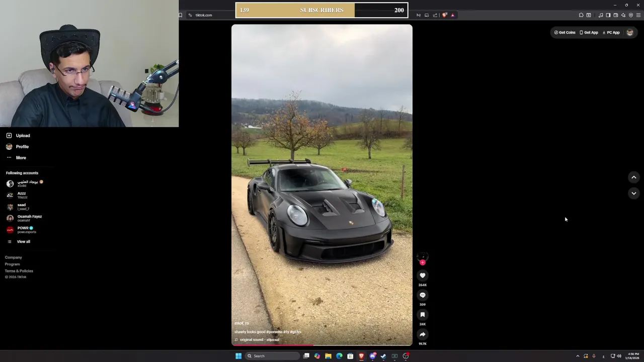Viewport: 644px width, 362px height.
Task: Open the Brave Shields lion icon
Action: click(444, 15)
